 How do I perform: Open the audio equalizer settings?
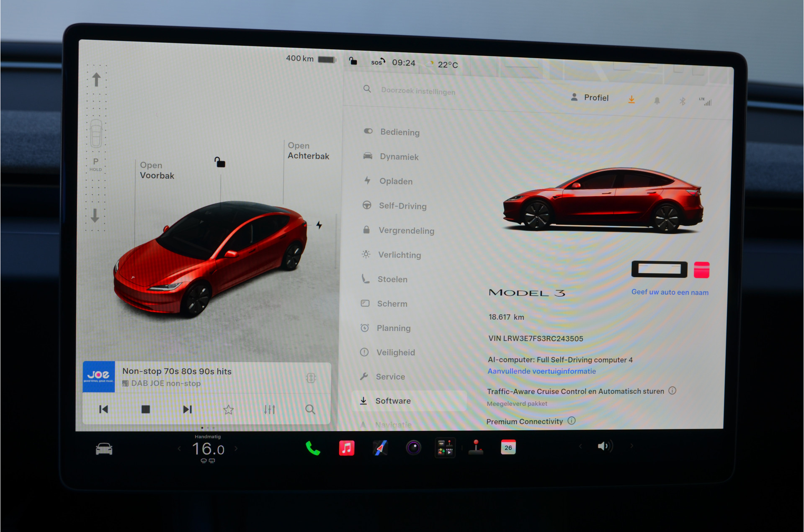(x=270, y=409)
